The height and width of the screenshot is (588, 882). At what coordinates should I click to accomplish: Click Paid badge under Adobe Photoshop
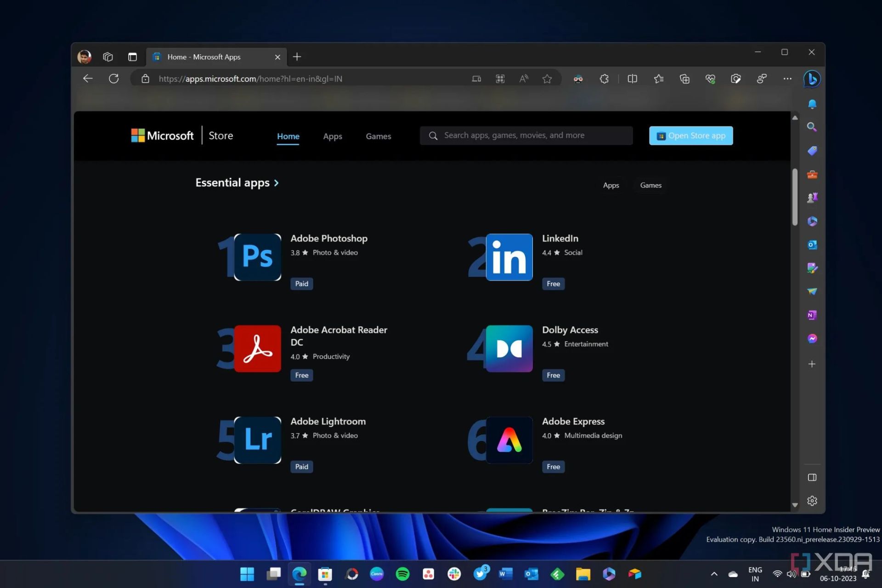(x=302, y=284)
